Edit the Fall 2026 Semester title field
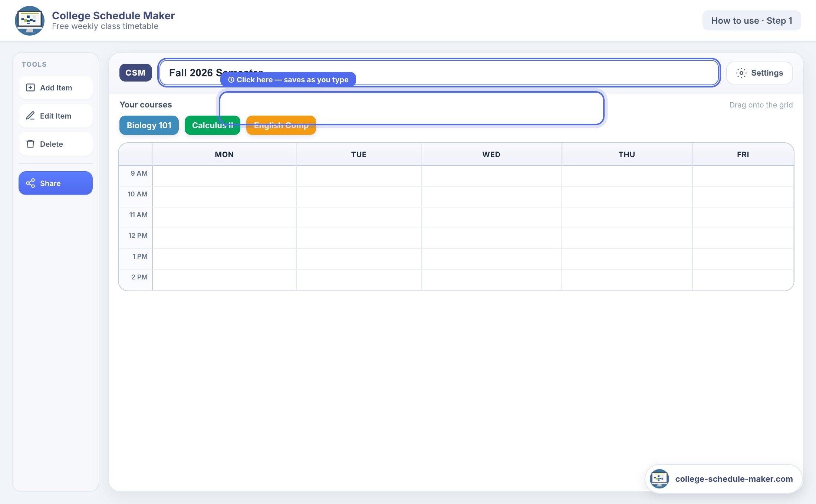The width and height of the screenshot is (816, 504). coord(439,73)
